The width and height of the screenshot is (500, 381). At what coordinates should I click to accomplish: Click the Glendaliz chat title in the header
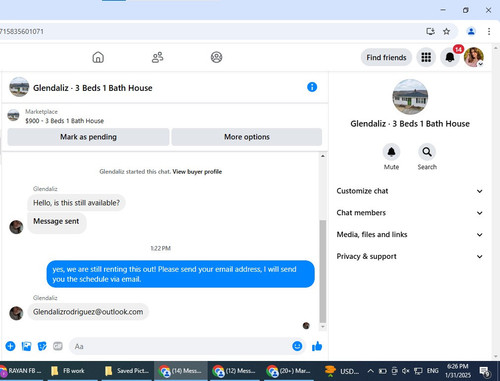(93, 88)
